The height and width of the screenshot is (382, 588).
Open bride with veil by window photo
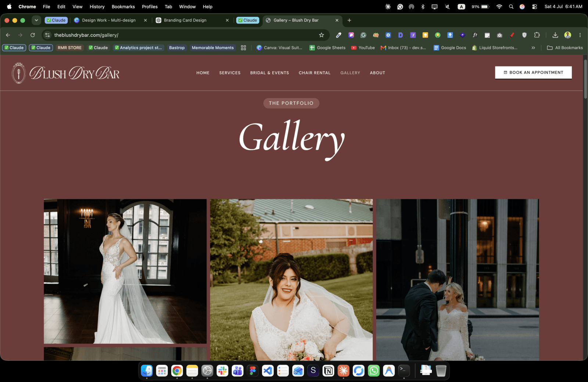pos(125,271)
